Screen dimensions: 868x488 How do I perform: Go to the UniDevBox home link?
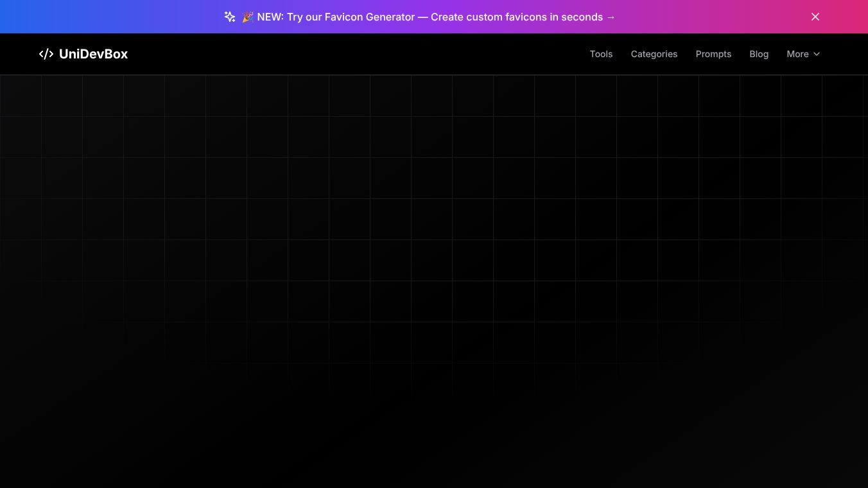[83, 54]
